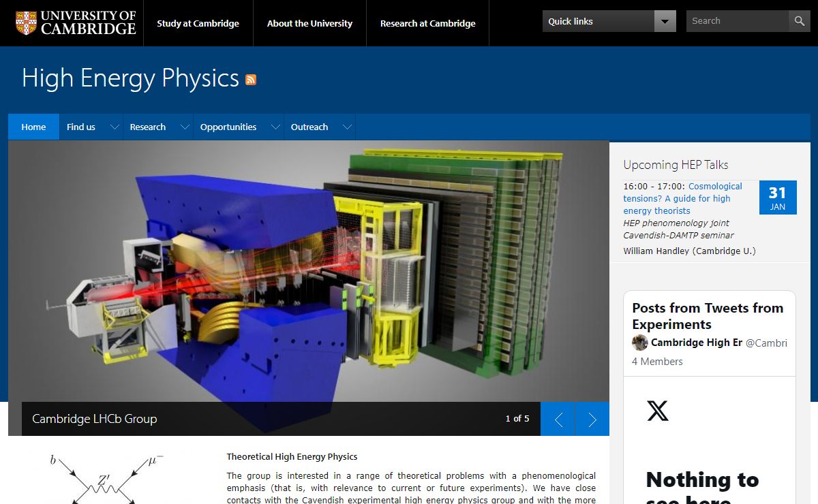Click the University of Cambridge crest logo
The width and height of the screenshot is (818, 504).
[x=26, y=22]
